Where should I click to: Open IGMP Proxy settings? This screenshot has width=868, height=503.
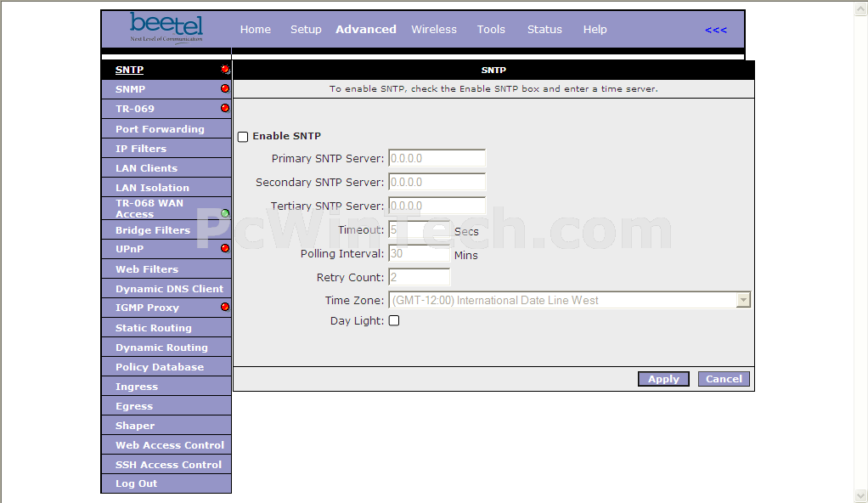coord(147,308)
